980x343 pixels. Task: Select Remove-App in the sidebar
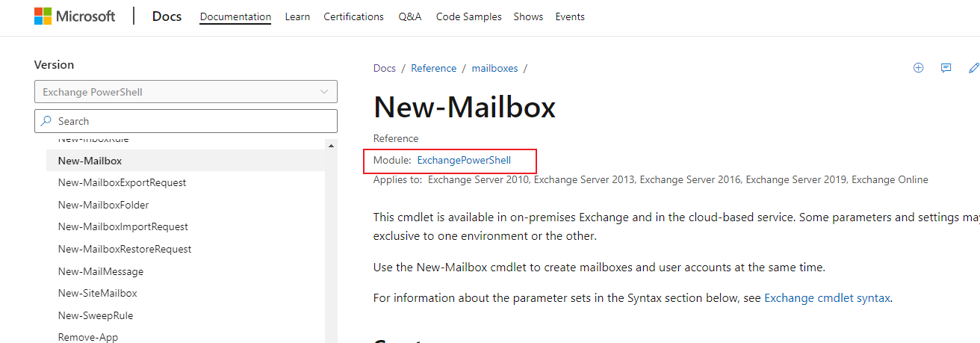click(87, 337)
